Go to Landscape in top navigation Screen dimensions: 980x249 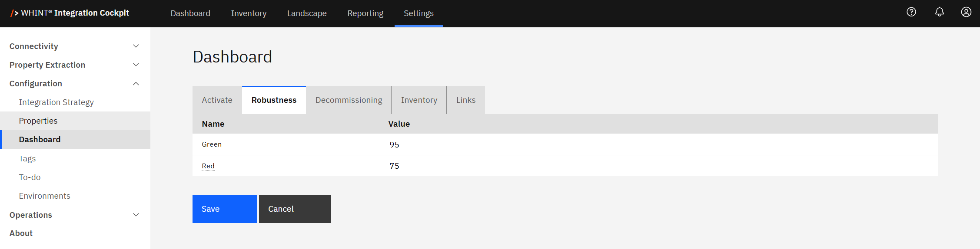click(307, 13)
